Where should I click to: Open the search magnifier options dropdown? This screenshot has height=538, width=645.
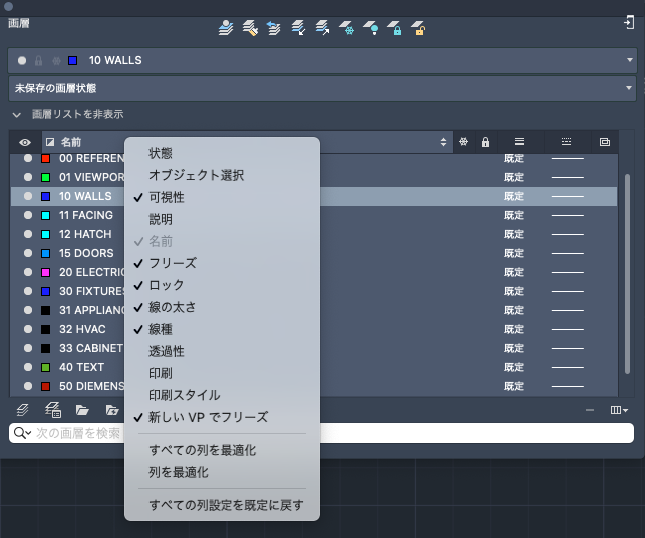22,433
